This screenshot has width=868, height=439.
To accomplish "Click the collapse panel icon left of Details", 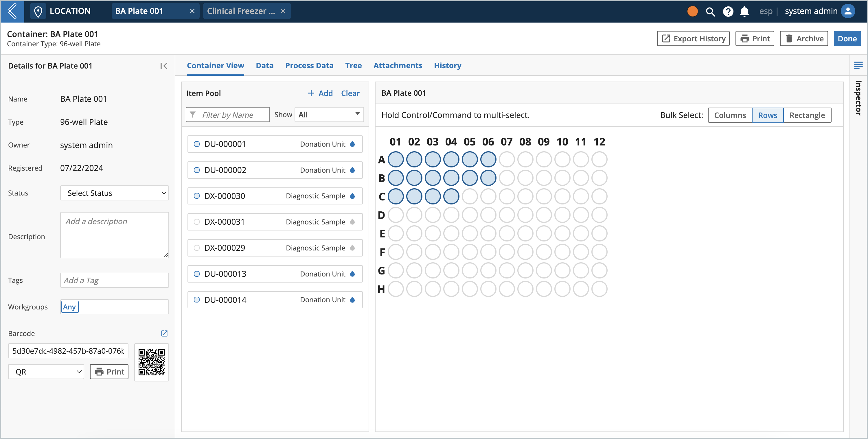I will 164,66.
